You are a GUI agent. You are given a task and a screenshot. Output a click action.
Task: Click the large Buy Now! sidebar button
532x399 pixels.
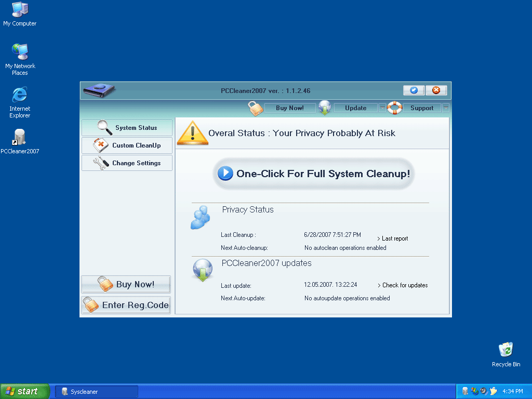(126, 284)
